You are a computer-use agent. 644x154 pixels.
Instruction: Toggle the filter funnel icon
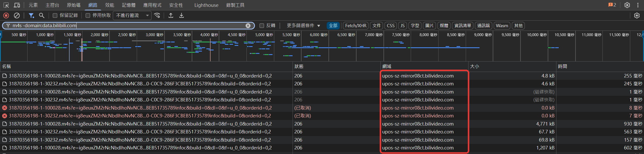click(31, 16)
